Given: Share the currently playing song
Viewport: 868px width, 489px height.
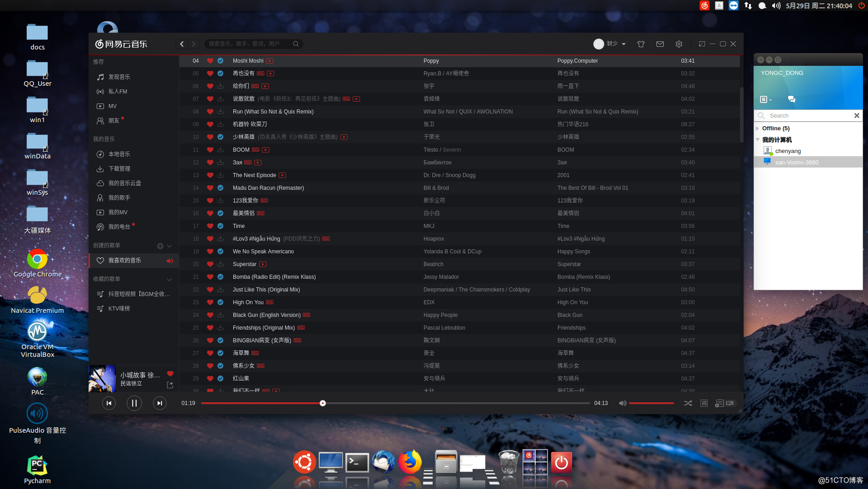Looking at the screenshot, I should (x=170, y=385).
